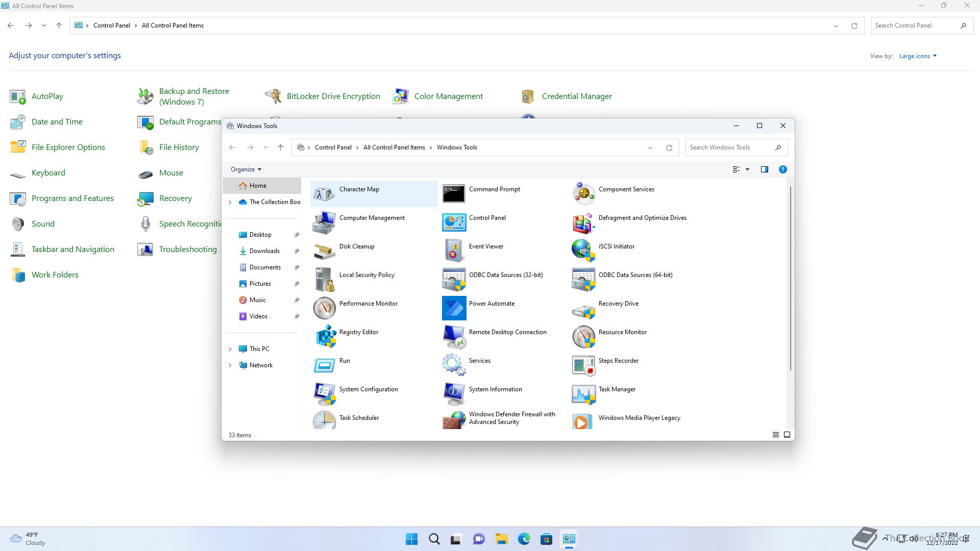Launch Microsoft Edge from taskbar
This screenshot has width=980, height=551.
click(x=524, y=539)
